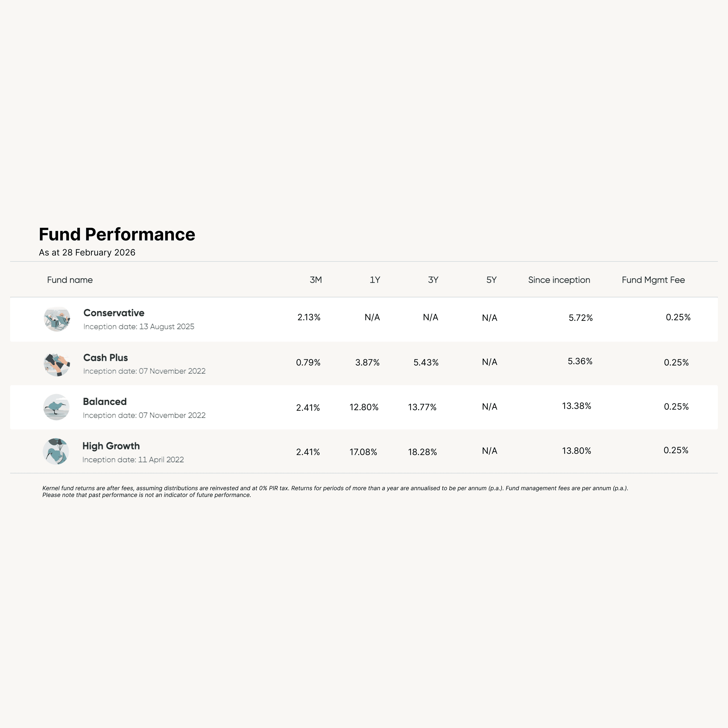The width and height of the screenshot is (728, 728).
Task: Click the High Growth fund icon
Action: 56,451
